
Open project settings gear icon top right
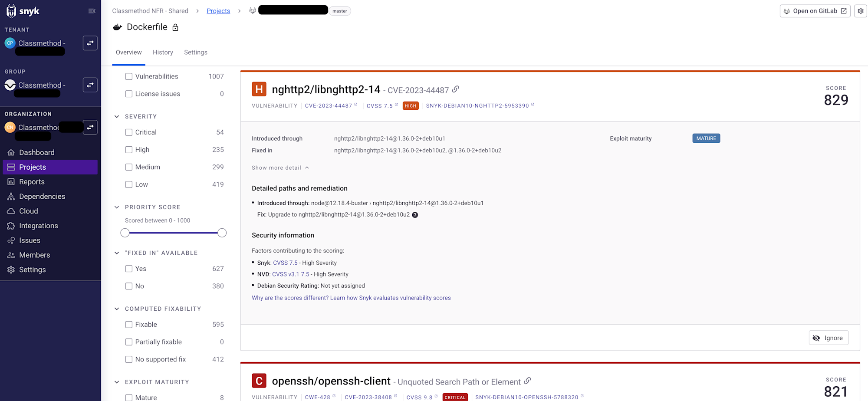[x=861, y=11]
